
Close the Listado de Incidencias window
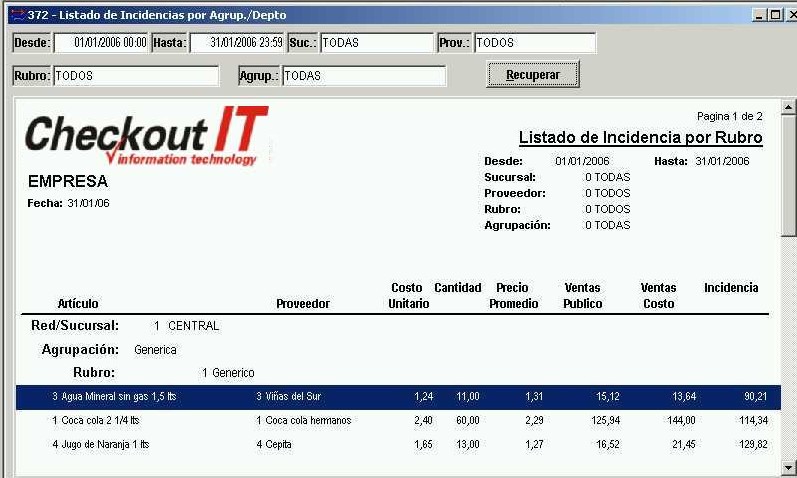787,15
